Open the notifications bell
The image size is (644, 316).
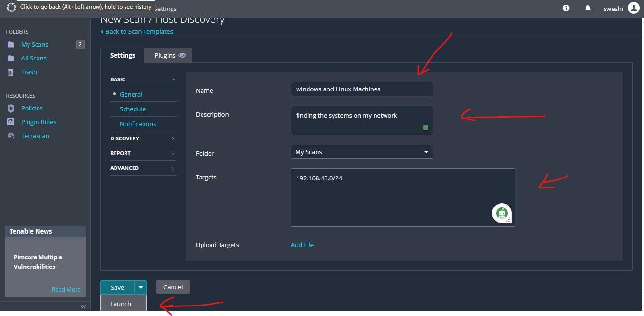(x=588, y=8)
